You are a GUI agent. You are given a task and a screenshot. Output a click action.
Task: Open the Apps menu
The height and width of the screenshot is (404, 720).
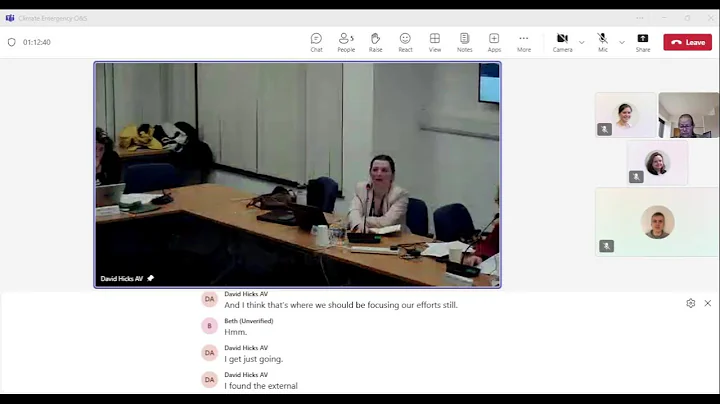[x=494, y=42]
